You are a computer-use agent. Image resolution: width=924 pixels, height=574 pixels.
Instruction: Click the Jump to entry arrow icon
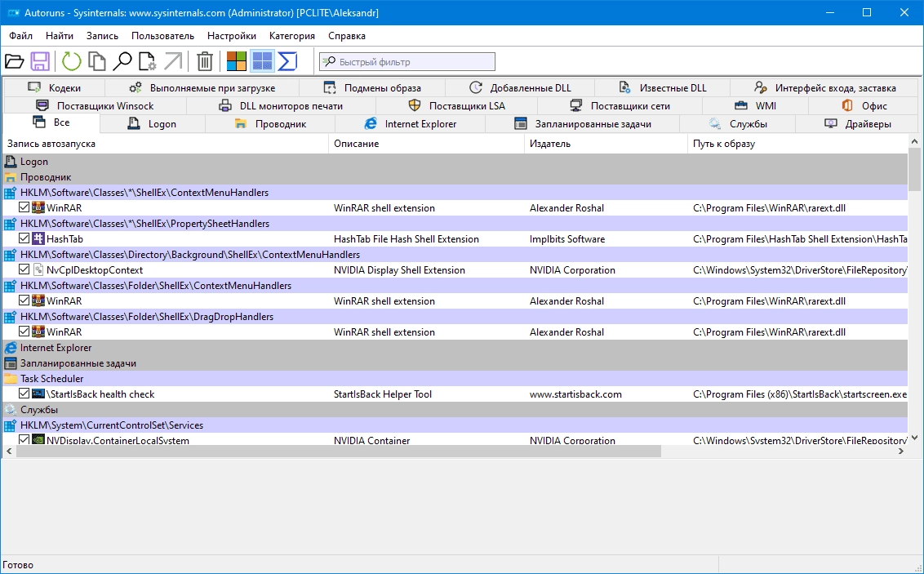tap(173, 61)
